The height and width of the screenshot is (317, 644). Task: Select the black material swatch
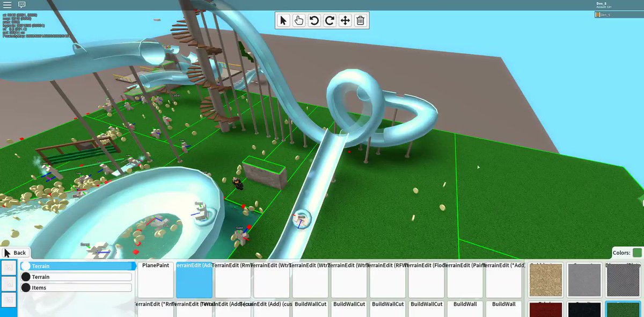coord(584,309)
